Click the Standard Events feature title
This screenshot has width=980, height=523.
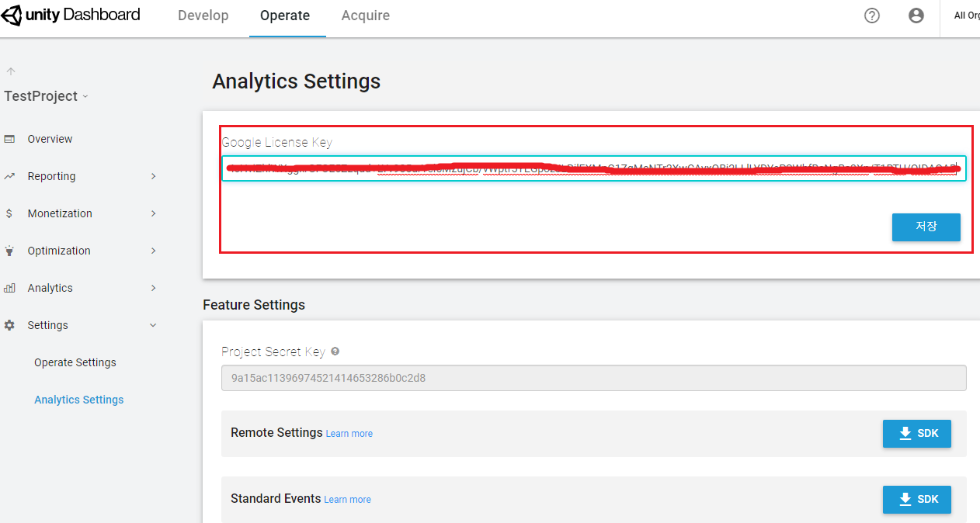click(x=276, y=498)
